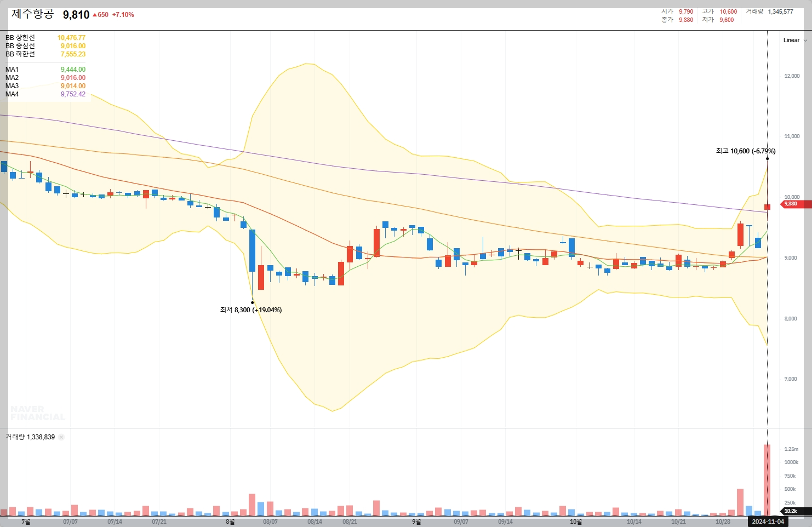Click the 7월 date axis label
The width and height of the screenshot is (812, 527).
26,522
